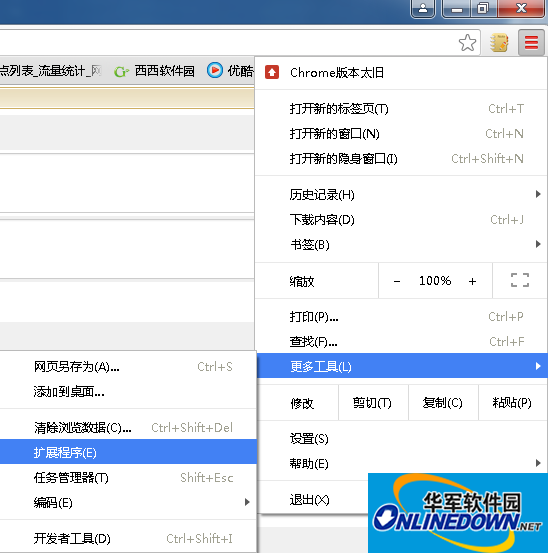
Task: Select 打开新的标签页(T)
Action: pos(401,109)
